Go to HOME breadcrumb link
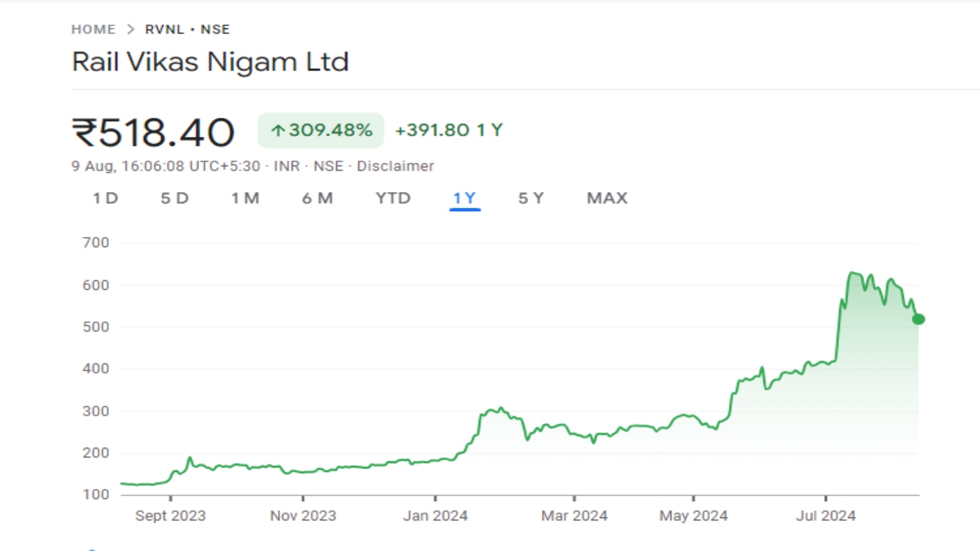Viewport: 980px width, 551px height. click(93, 29)
